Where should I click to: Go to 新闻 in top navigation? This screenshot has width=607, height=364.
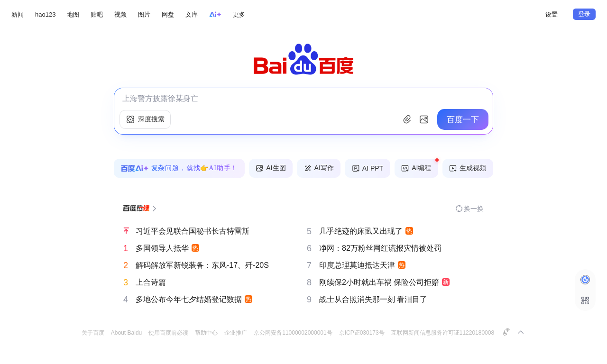point(18,15)
